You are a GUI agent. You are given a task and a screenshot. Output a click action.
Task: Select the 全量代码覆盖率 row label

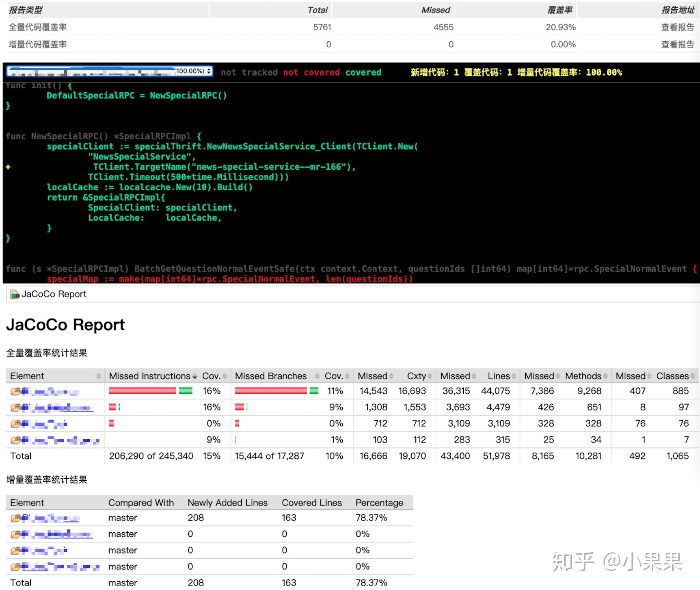pyautogui.click(x=38, y=27)
